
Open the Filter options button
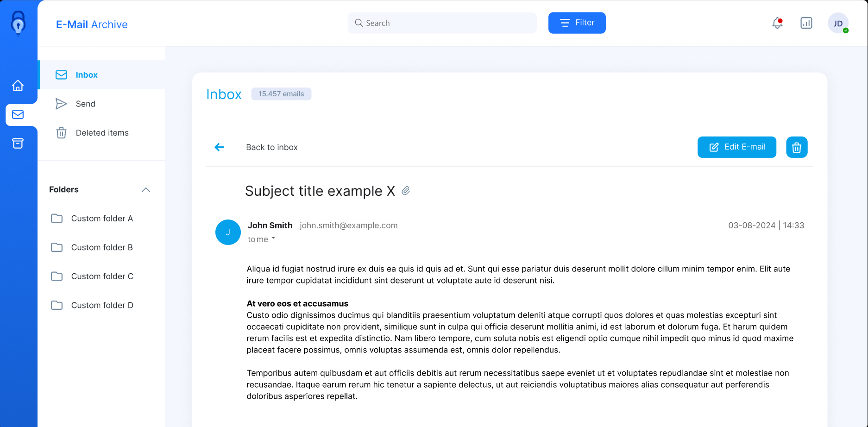pyautogui.click(x=577, y=23)
